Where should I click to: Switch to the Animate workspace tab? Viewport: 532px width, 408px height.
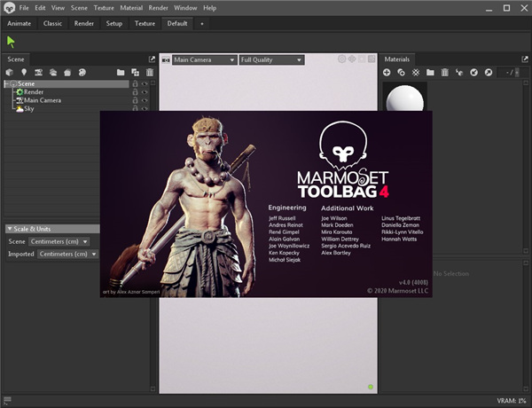(x=20, y=23)
